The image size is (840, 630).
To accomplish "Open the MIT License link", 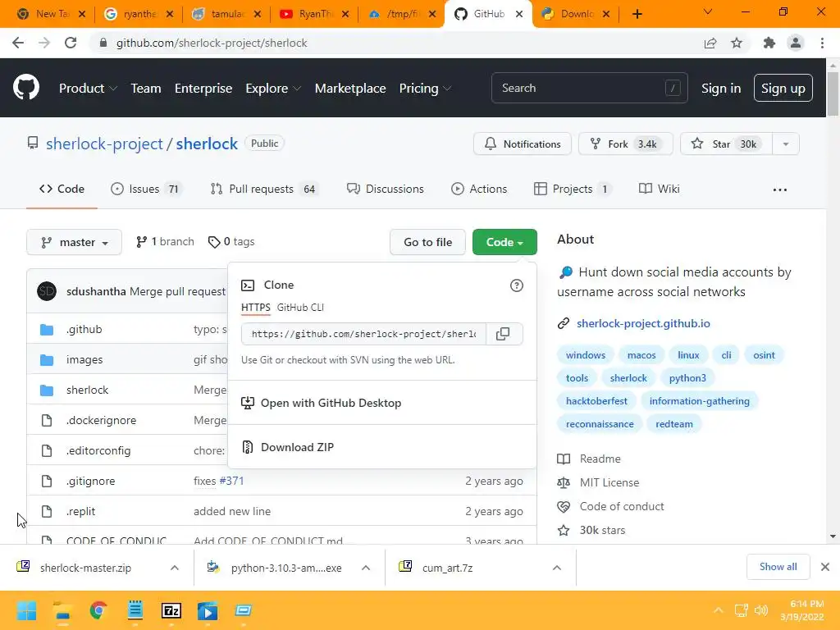I will tap(609, 482).
